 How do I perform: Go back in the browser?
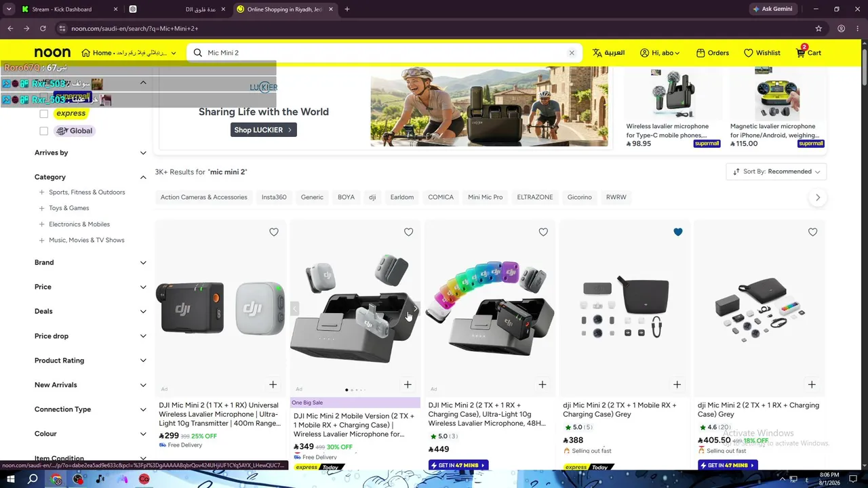(10, 28)
